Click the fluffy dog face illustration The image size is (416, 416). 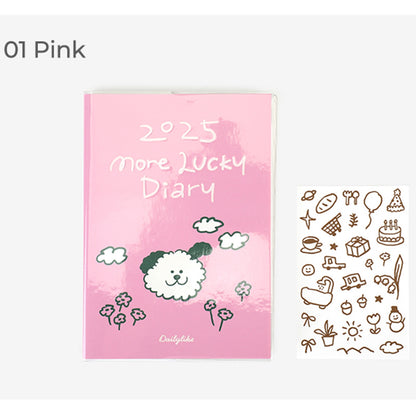coord(177,270)
